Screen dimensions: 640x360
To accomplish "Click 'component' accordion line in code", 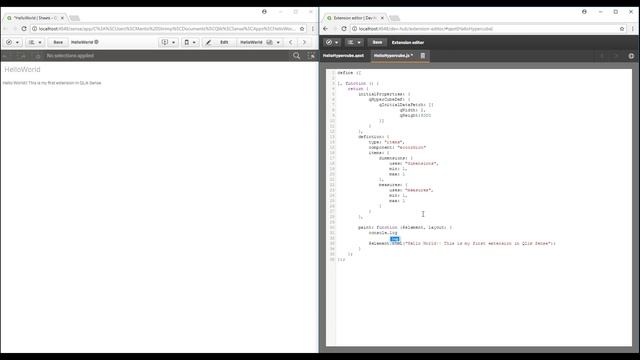I will coord(397,147).
